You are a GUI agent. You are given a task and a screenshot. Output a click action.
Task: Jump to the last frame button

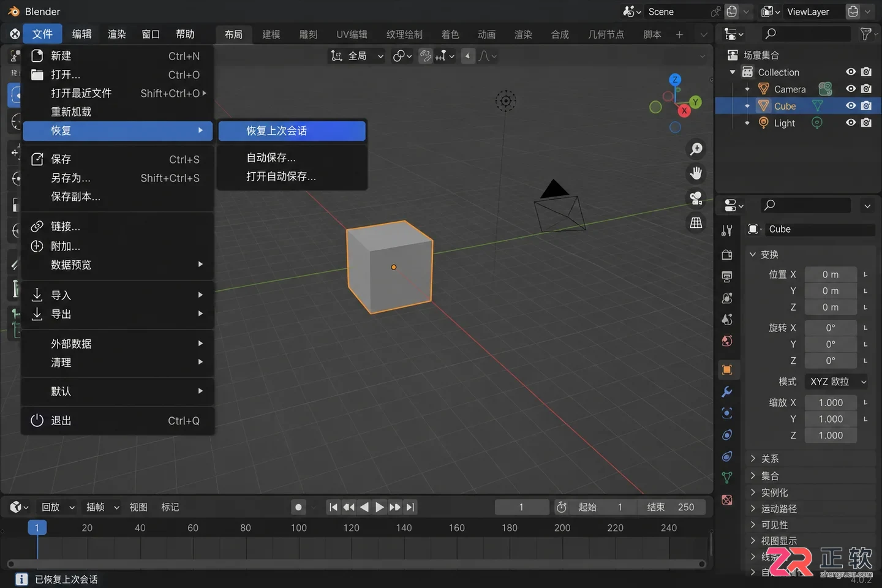411,507
